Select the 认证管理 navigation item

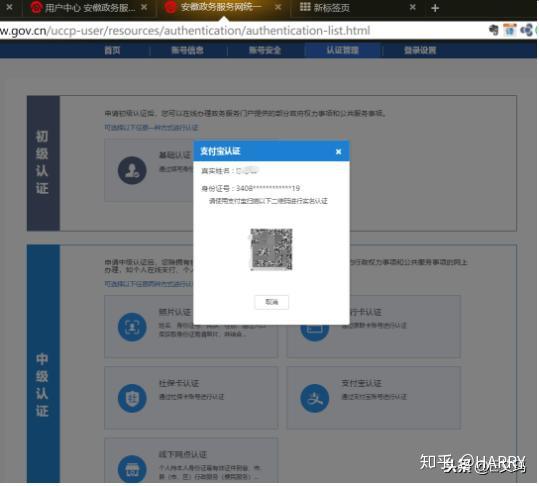pyautogui.click(x=343, y=51)
